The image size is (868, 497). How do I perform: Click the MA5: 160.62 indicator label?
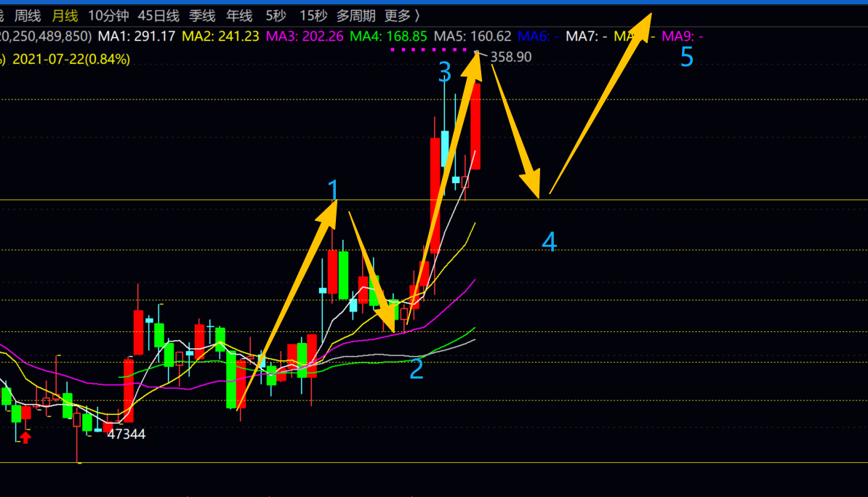pyautogui.click(x=473, y=36)
